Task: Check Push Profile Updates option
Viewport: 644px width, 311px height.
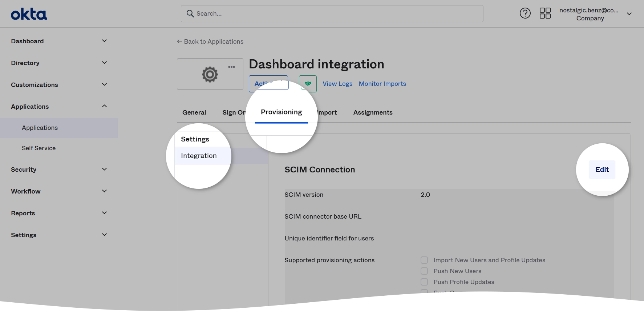Action: click(x=424, y=282)
